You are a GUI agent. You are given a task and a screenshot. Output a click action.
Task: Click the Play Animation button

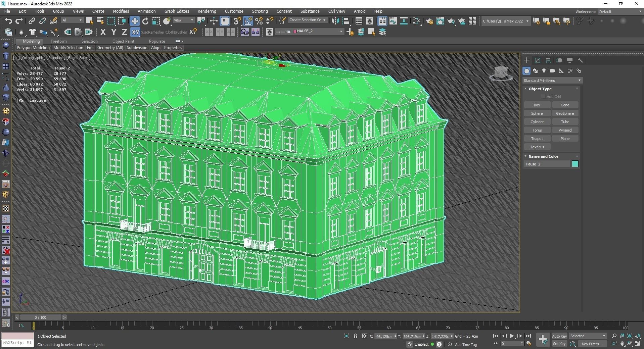(512, 336)
